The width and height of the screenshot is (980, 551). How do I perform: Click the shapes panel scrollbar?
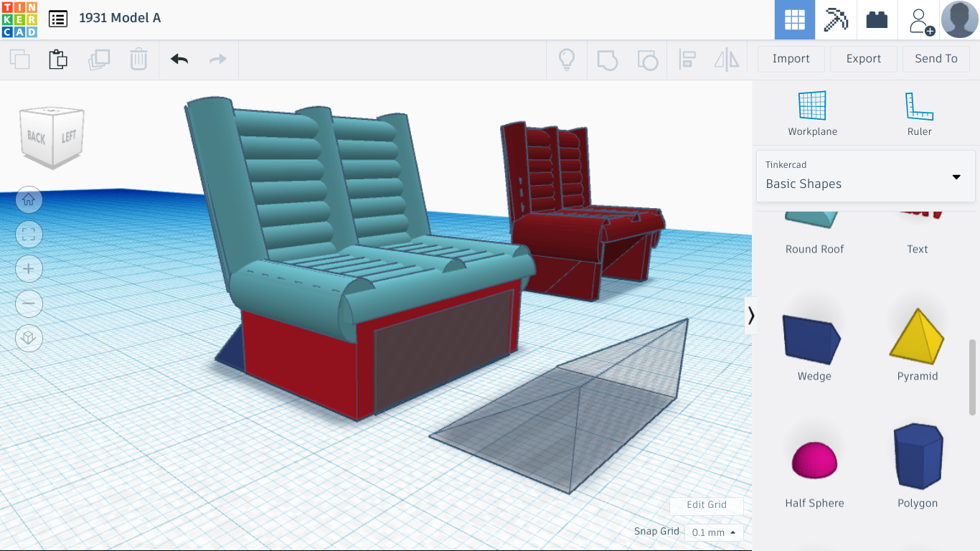973,377
